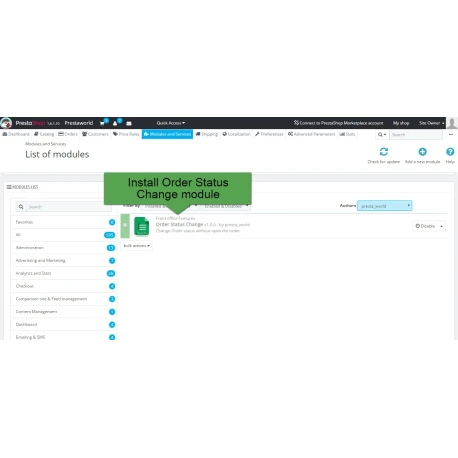Click the List of modules heading
Screen dimensions: 458x458
point(57,154)
